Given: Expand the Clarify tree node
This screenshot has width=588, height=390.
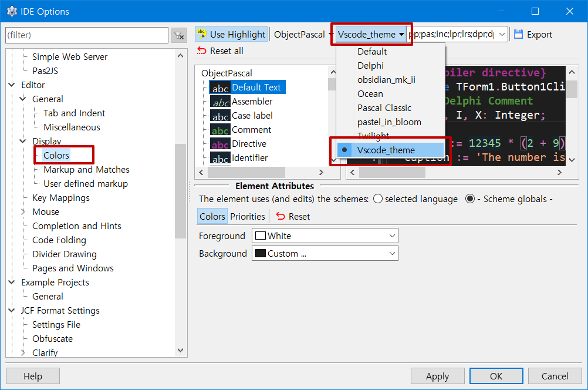Looking at the screenshot, I should pyautogui.click(x=23, y=353).
